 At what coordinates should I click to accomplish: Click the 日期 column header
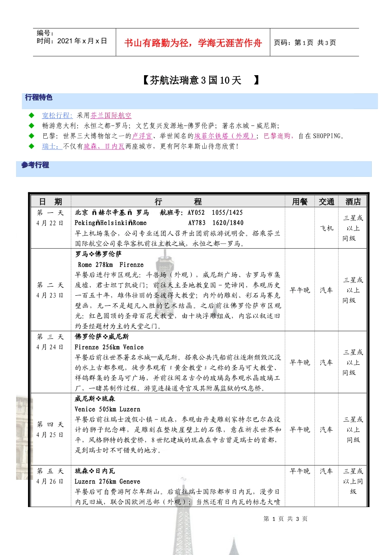(50, 202)
